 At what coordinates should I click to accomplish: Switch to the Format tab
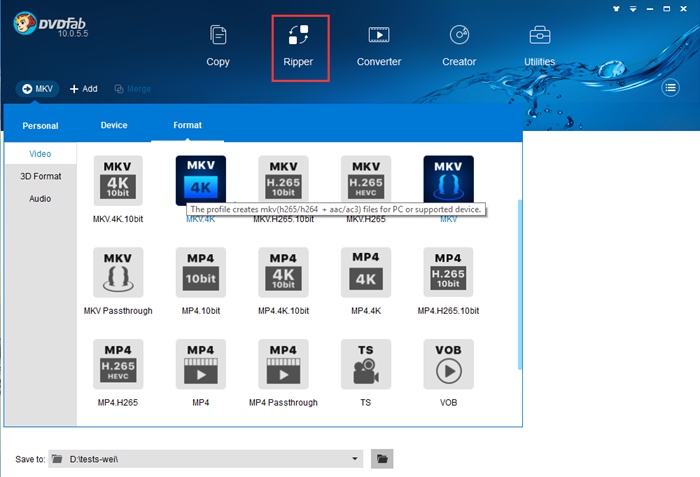[188, 125]
